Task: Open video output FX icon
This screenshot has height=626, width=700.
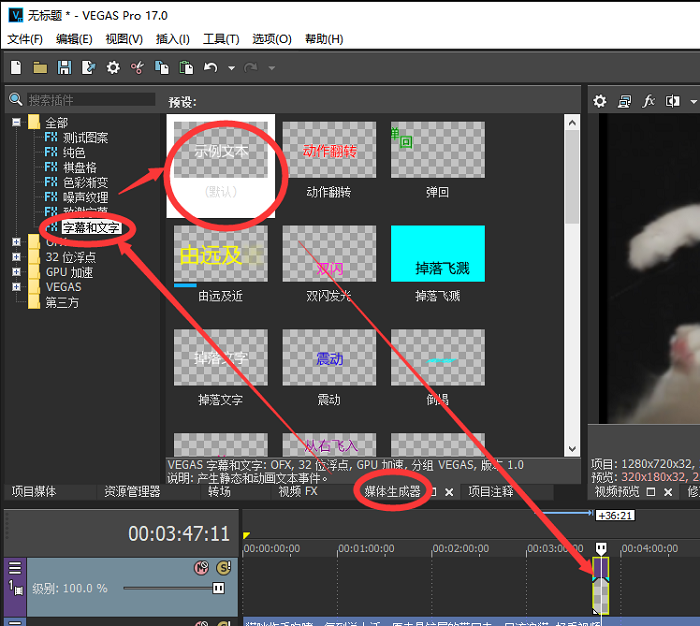Action: (648, 101)
